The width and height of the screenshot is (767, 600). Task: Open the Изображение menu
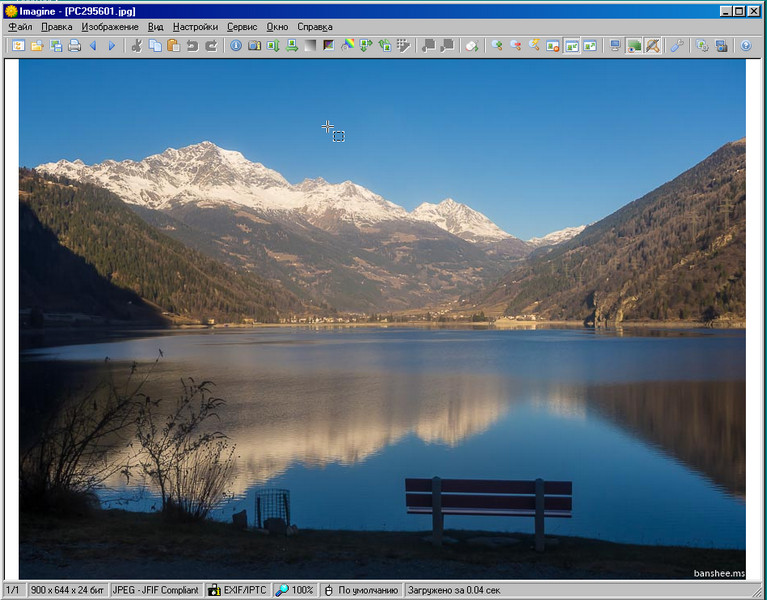pyautogui.click(x=110, y=27)
